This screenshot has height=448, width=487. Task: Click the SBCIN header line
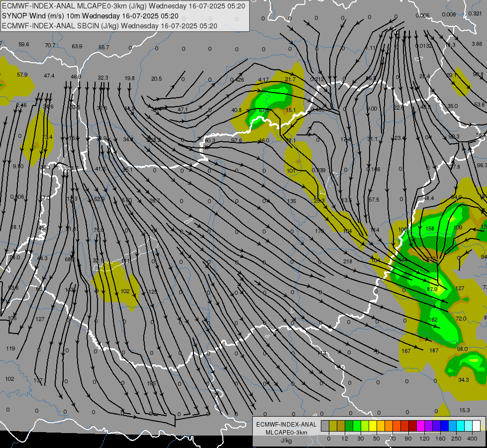109,26
